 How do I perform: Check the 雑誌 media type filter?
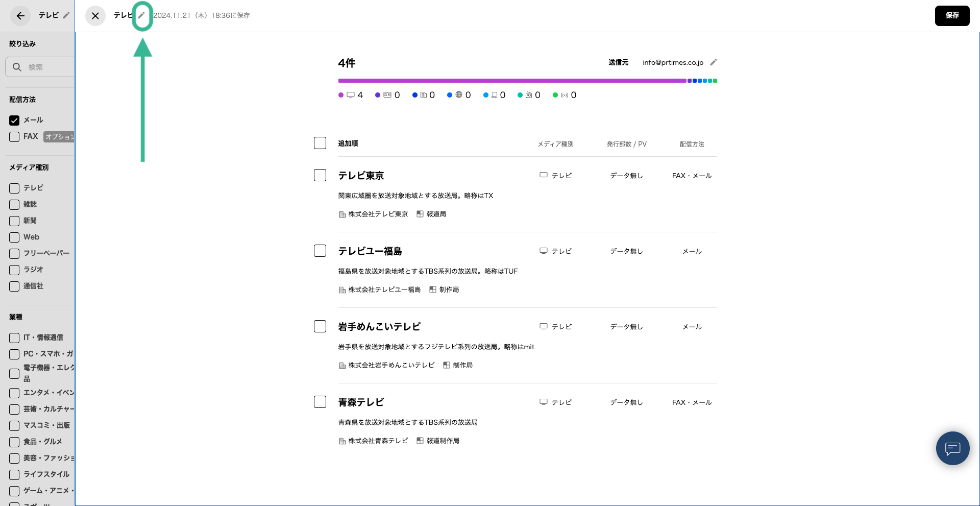(14, 205)
